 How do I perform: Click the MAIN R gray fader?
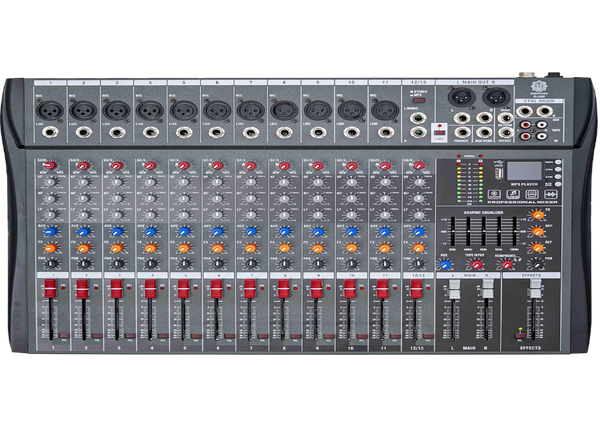click(x=487, y=290)
